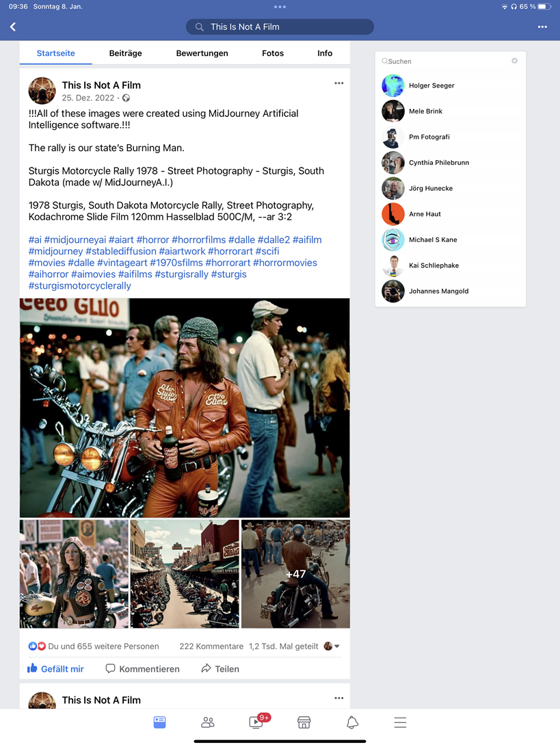Screen dimensions: 560x747
Task: Open the hamburger menu icon
Action: coord(401,722)
